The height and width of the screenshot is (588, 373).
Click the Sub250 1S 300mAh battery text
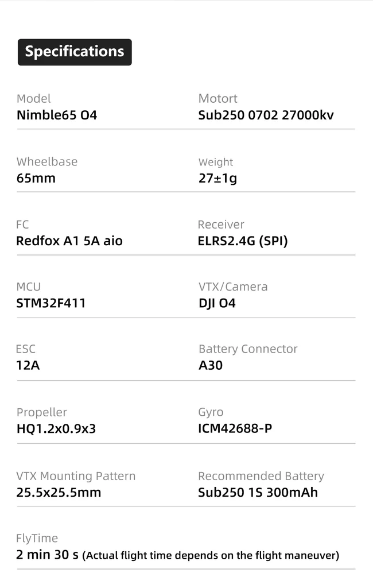click(x=258, y=492)
